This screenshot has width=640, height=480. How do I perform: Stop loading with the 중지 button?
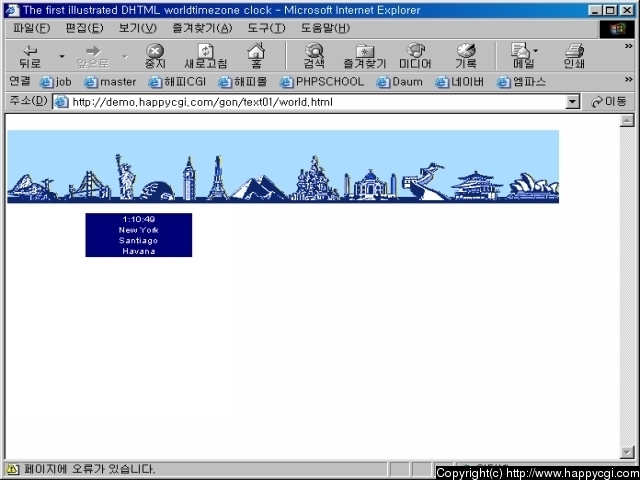tap(155, 56)
